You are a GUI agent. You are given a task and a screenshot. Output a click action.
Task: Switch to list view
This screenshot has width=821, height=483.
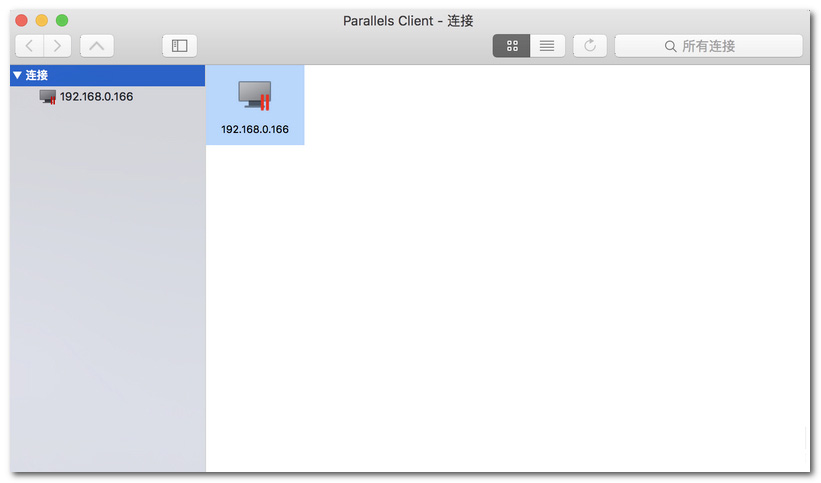547,46
